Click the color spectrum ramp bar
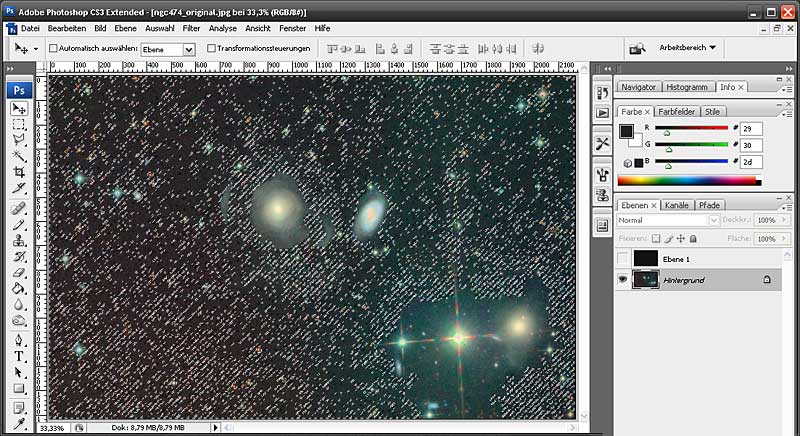The image size is (800, 436). coord(689,181)
